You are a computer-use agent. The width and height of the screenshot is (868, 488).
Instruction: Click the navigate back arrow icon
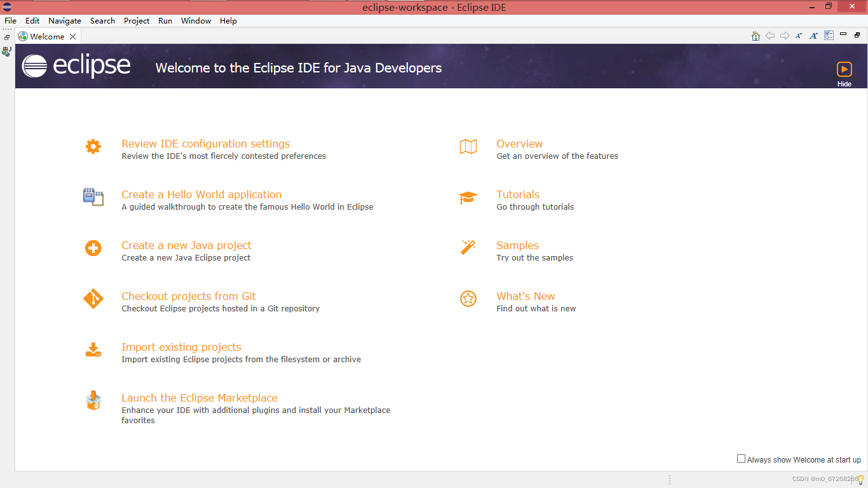point(770,36)
